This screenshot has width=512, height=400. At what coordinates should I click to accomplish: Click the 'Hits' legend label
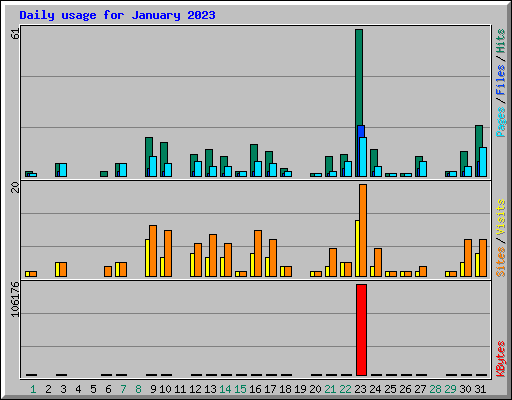point(500,41)
